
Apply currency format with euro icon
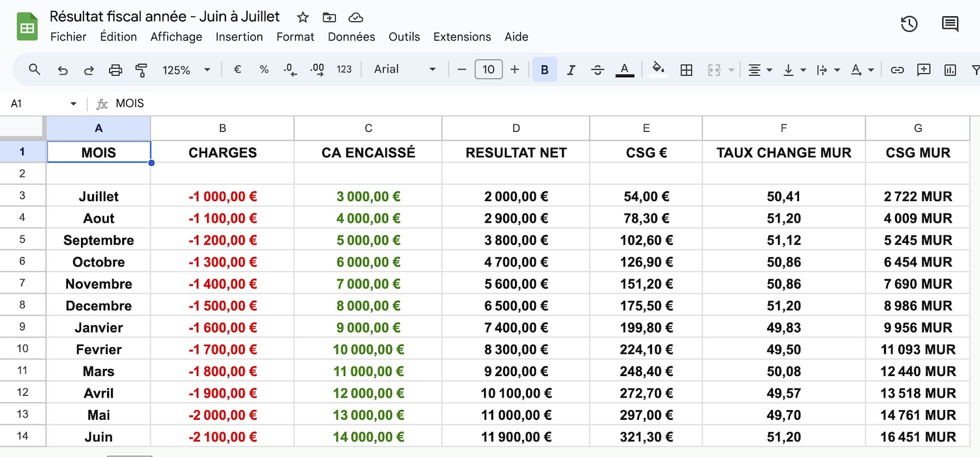tap(237, 69)
